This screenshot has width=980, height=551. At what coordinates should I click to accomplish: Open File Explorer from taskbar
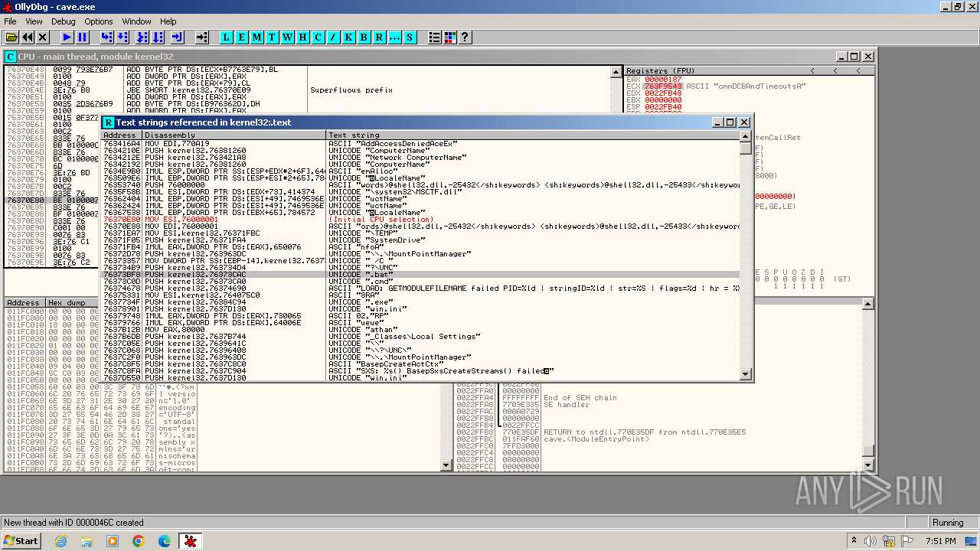coord(87,541)
